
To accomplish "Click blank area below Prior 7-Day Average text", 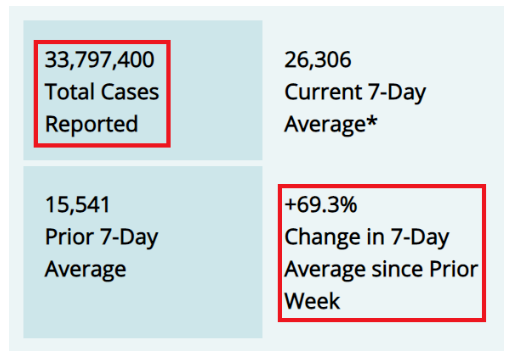I will [x=143, y=308].
